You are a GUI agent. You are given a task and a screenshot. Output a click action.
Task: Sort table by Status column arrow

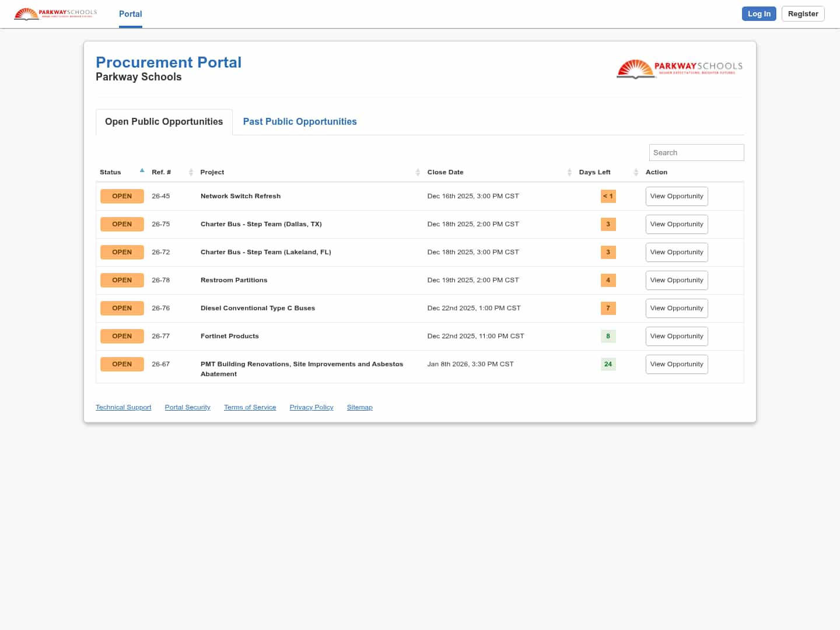[x=142, y=171]
